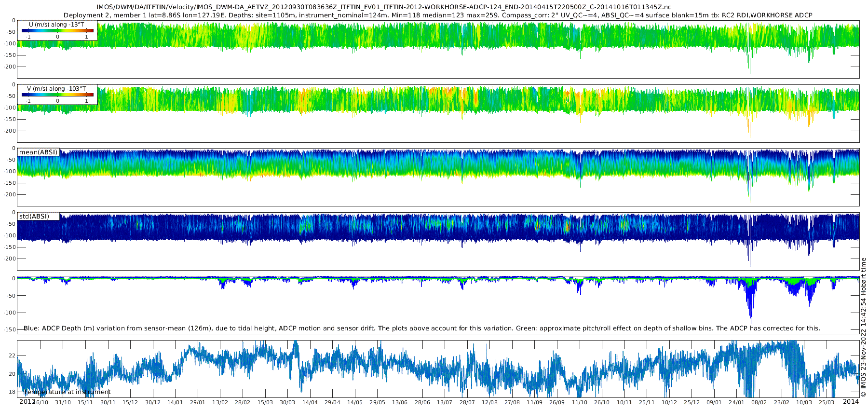Click the 2014 year label on the time axis
This screenshot has height=410, width=868.
[x=851, y=402]
